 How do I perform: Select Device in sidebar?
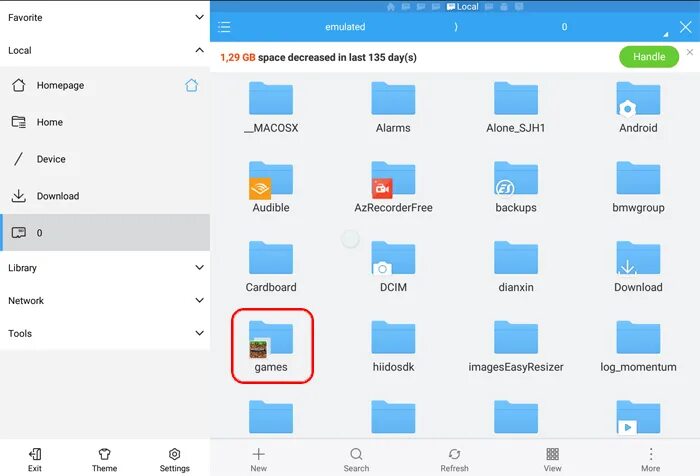point(105,159)
